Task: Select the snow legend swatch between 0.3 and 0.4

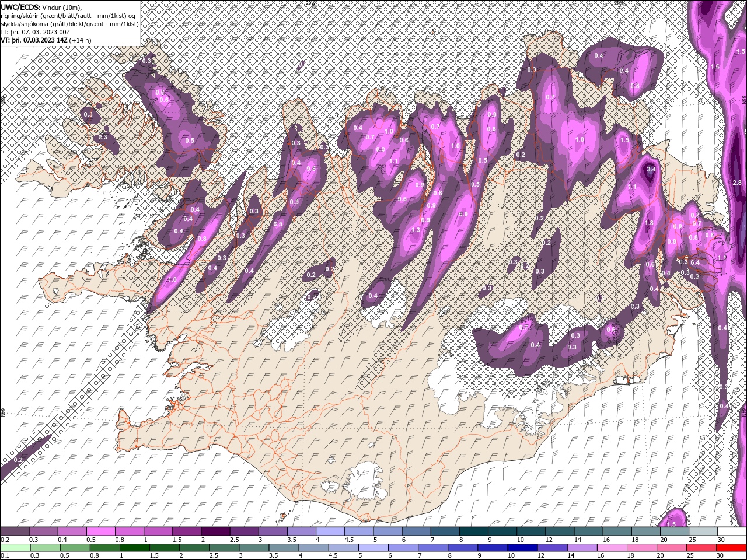Action: coord(43,531)
